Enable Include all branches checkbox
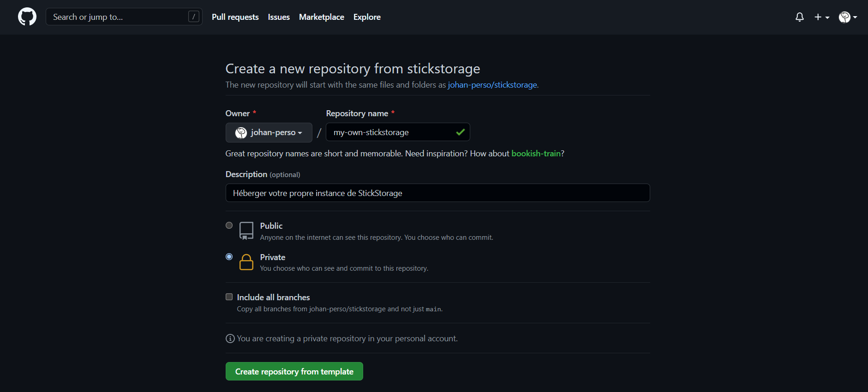 click(x=229, y=297)
